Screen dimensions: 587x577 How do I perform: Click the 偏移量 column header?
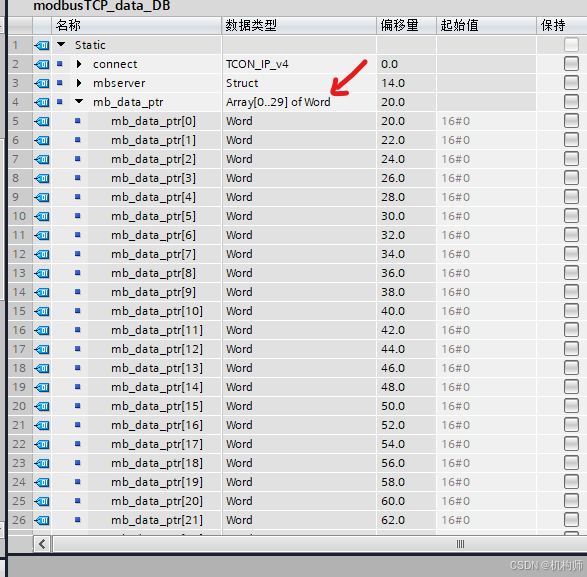pyautogui.click(x=407, y=25)
